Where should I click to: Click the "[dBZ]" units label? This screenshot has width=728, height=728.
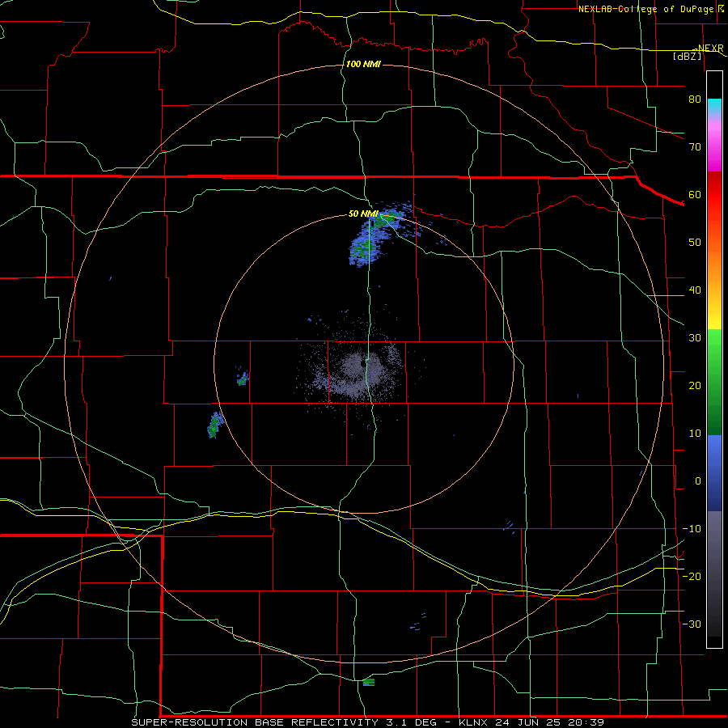pyautogui.click(x=687, y=56)
